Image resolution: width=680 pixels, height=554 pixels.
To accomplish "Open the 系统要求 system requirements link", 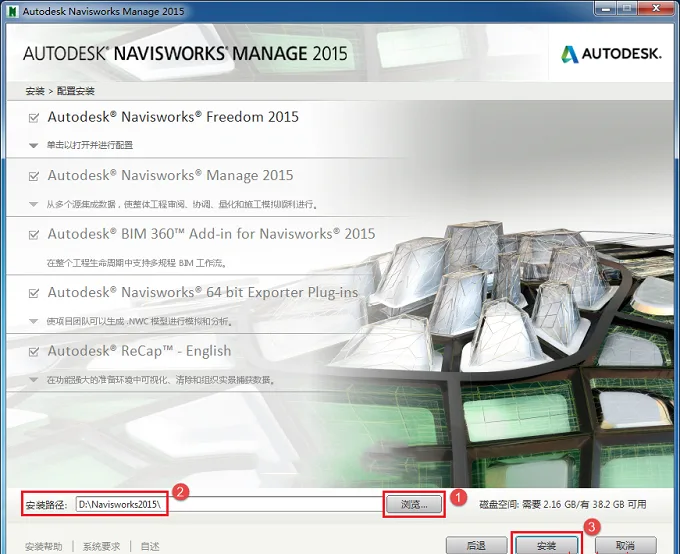I will [101, 547].
